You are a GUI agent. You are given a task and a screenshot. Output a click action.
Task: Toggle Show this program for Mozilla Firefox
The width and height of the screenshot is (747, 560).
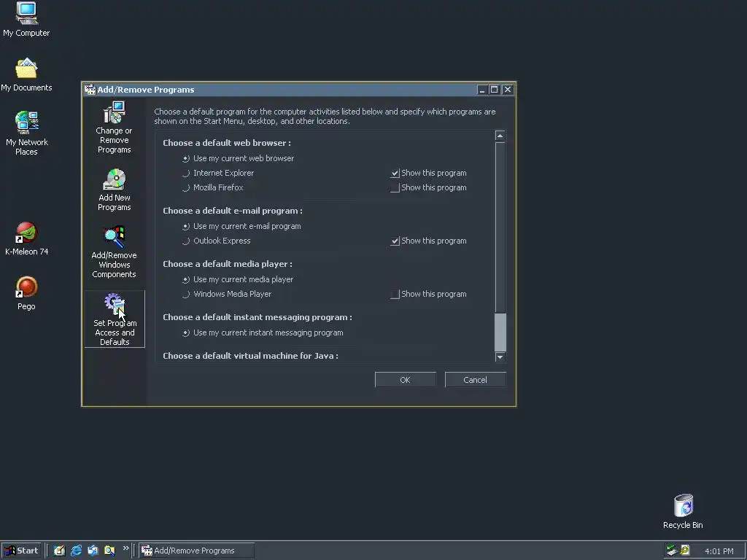pos(395,187)
